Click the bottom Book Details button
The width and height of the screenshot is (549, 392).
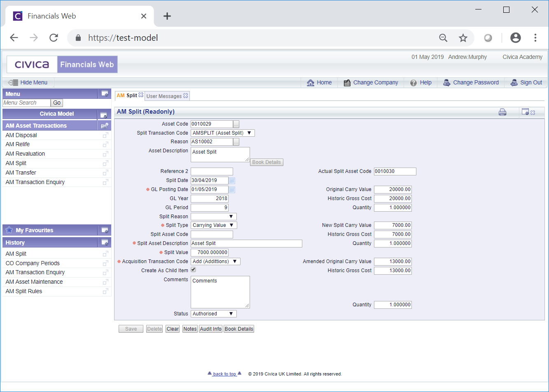[239, 329]
